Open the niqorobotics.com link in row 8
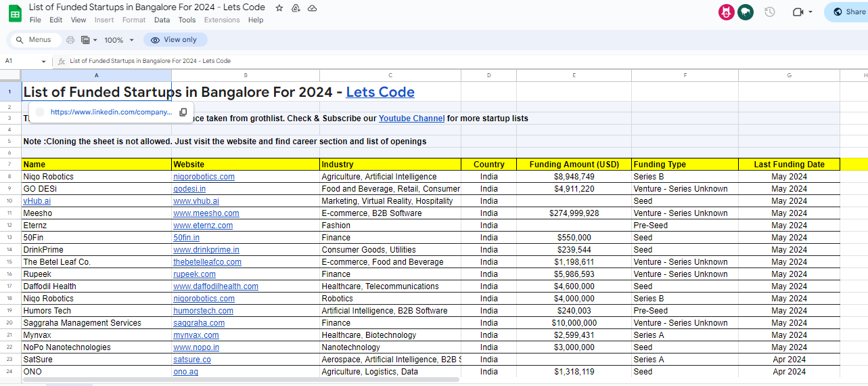Image resolution: width=868 pixels, height=386 pixels. 204,177
